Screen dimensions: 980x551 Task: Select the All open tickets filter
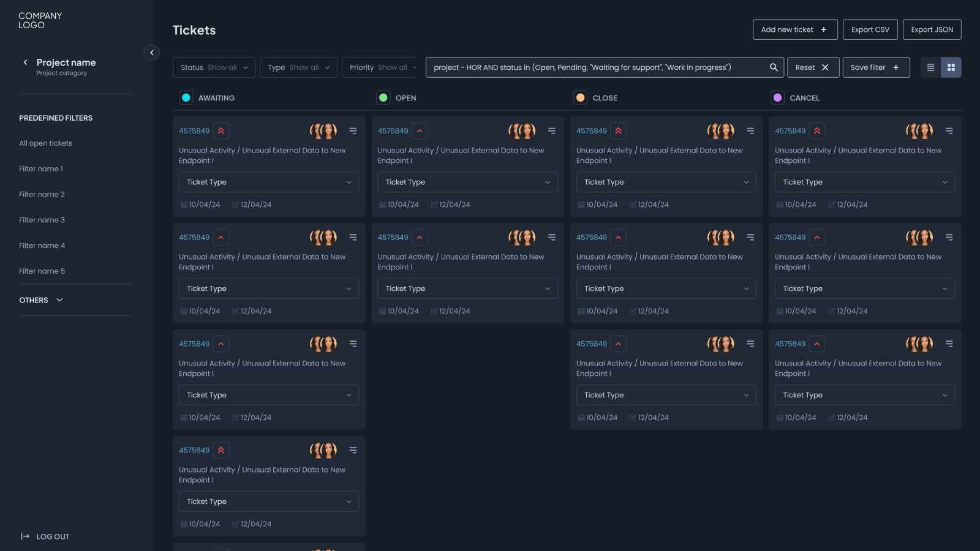point(45,143)
